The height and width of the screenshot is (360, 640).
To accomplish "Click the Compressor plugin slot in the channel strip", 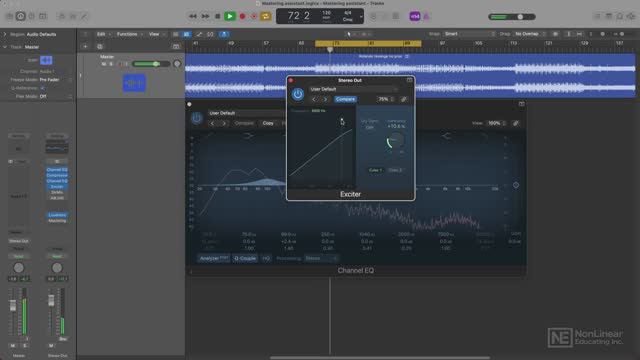I will [x=57, y=175].
